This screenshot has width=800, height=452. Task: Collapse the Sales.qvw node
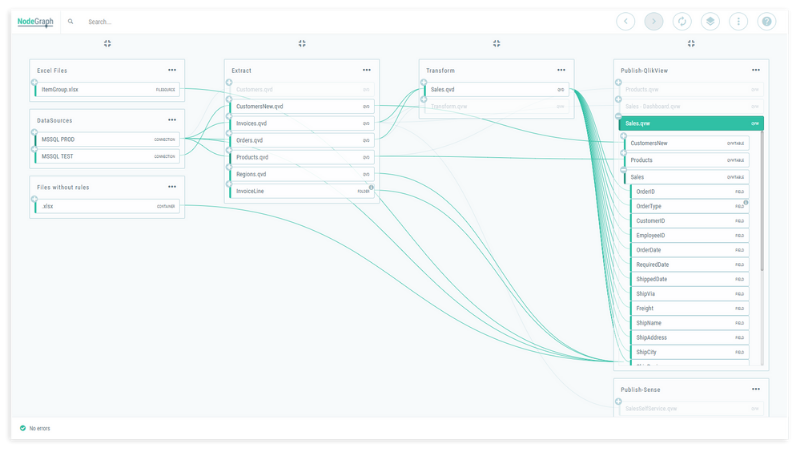(x=618, y=116)
